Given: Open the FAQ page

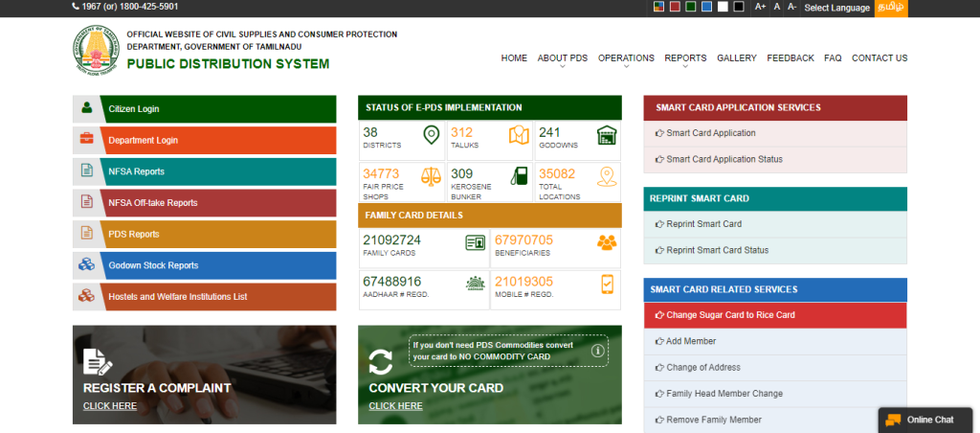Looking at the screenshot, I should pyautogui.click(x=834, y=58).
